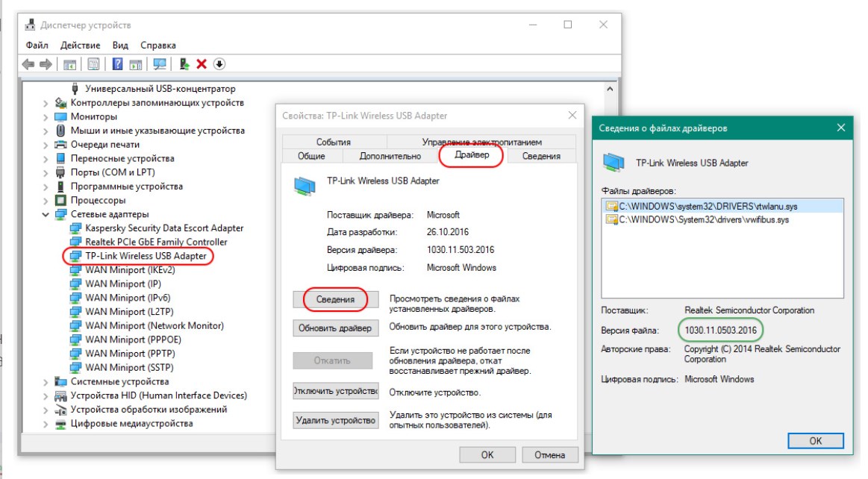868x479 pixels.
Task: Open the Вид menu
Action: click(x=120, y=46)
